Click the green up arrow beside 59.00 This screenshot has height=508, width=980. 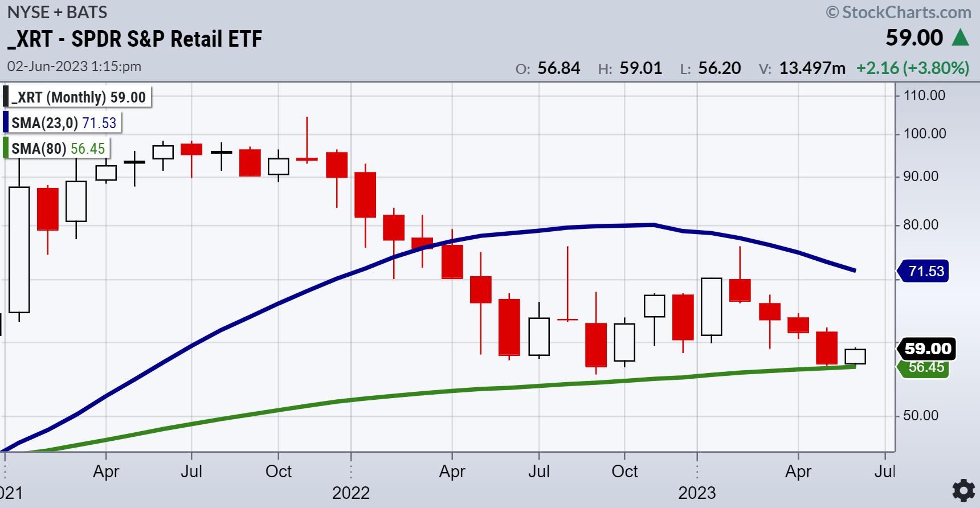click(x=961, y=38)
